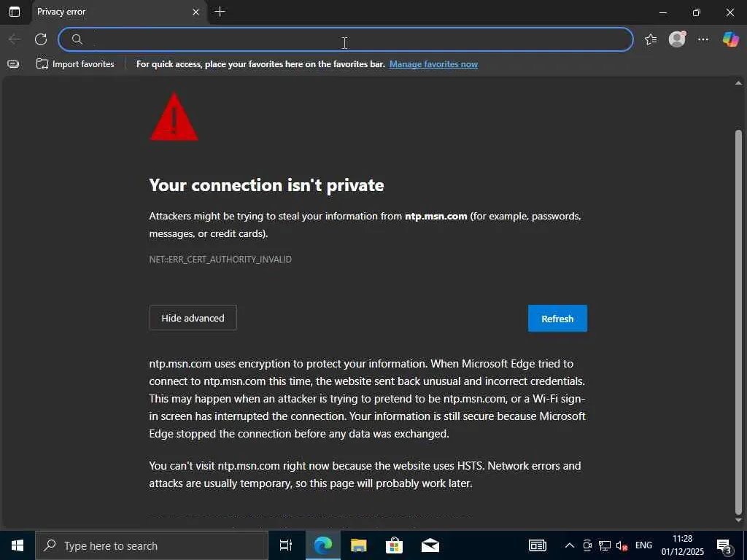The image size is (747, 560).
Task: Open Settings and more ellipsis menu
Action: (703, 39)
